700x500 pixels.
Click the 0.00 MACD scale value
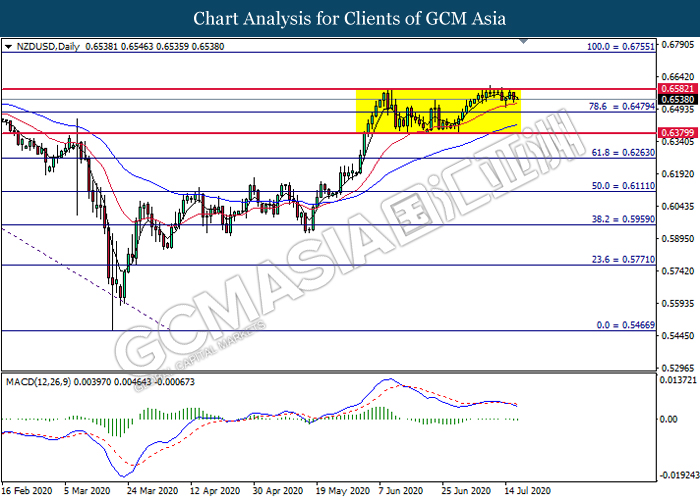point(668,419)
